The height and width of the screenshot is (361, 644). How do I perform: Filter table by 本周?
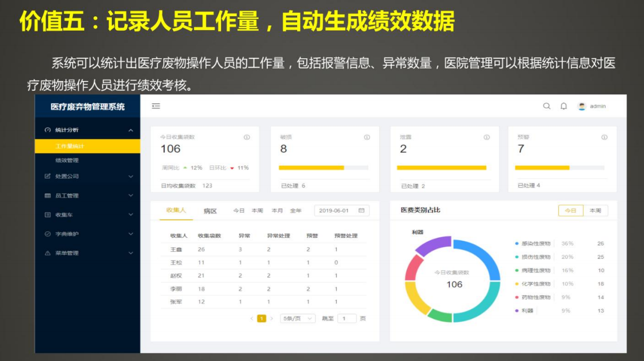pyautogui.click(x=258, y=210)
